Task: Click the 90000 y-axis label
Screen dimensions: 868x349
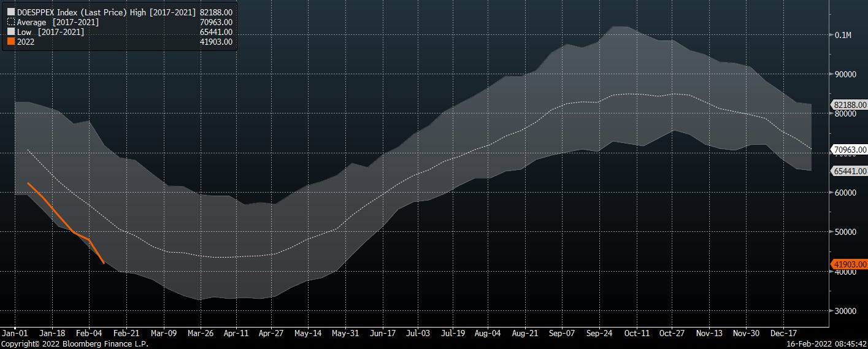Action: [845, 74]
